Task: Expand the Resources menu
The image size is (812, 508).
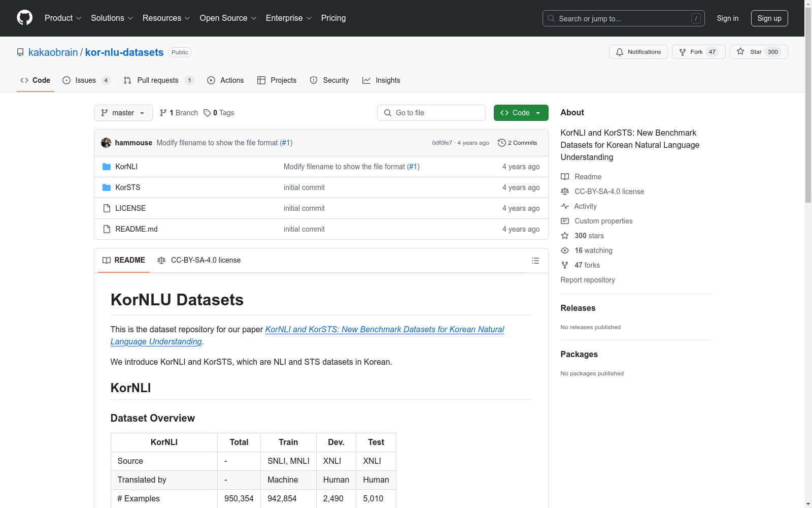Action: pos(166,18)
